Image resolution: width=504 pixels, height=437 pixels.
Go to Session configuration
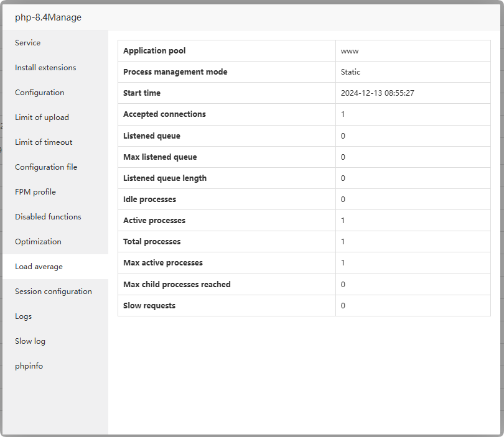coord(54,292)
